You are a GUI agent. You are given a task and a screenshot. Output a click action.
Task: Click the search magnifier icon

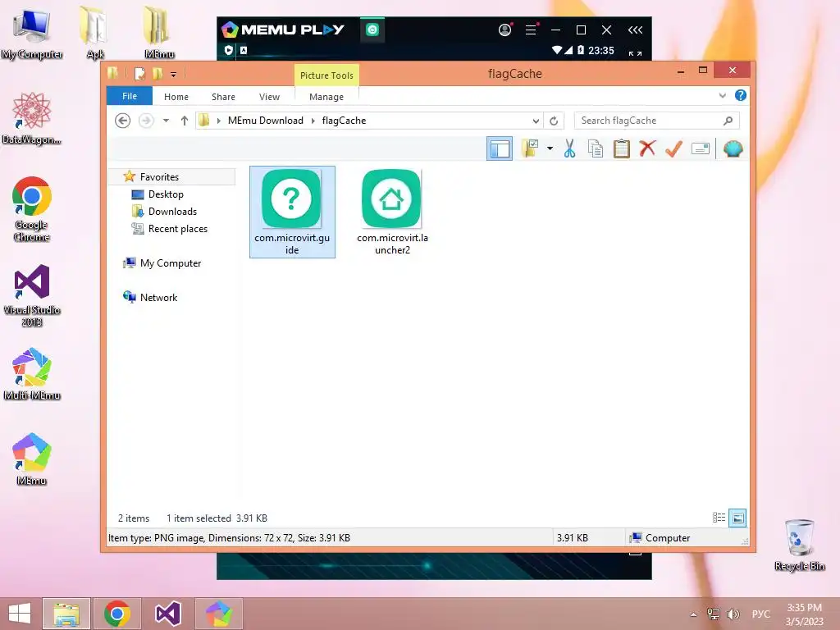point(728,121)
